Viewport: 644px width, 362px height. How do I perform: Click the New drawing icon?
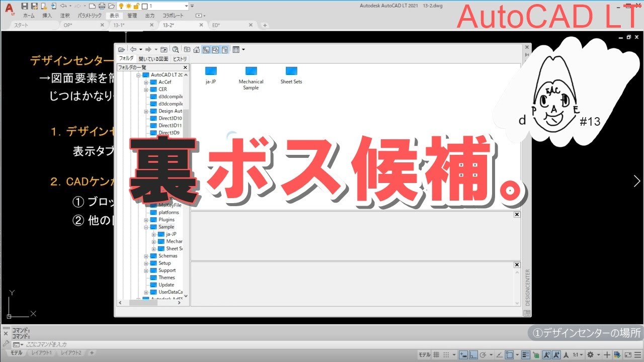pos(92,6)
